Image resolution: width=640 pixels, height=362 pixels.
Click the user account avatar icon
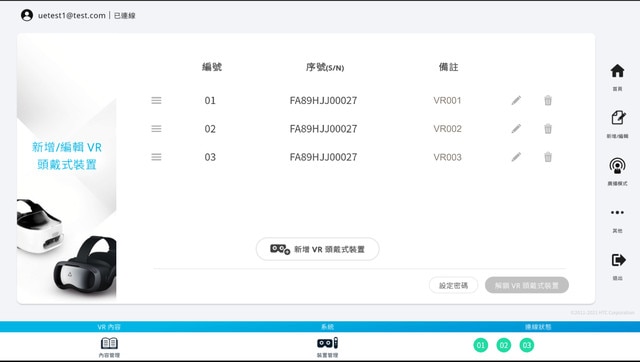[x=27, y=16]
